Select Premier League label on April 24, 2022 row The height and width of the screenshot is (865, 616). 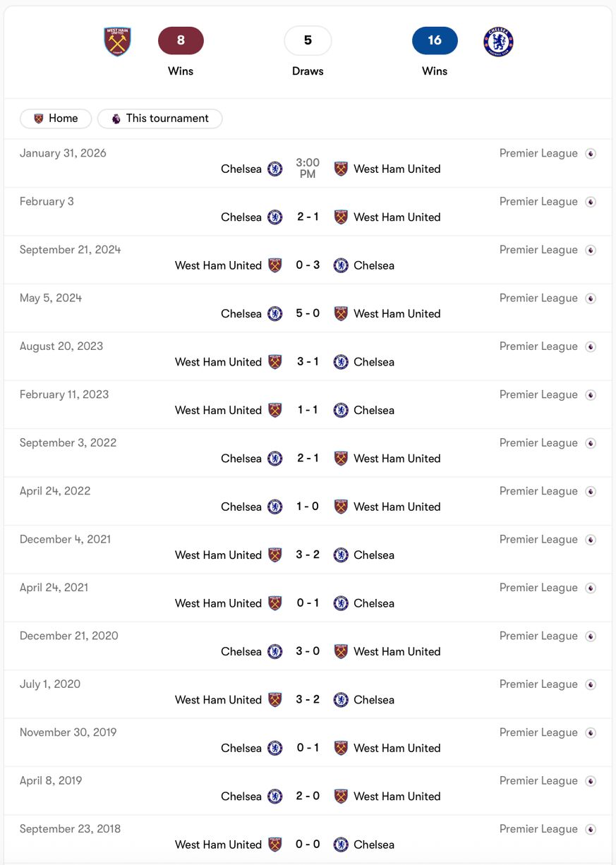[538, 491]
